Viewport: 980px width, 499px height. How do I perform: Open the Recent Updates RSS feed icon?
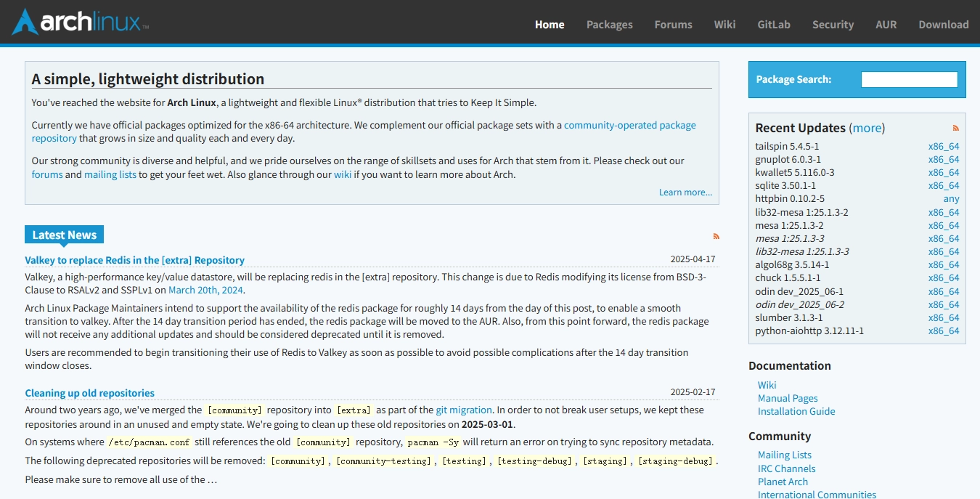coord(956,128)
